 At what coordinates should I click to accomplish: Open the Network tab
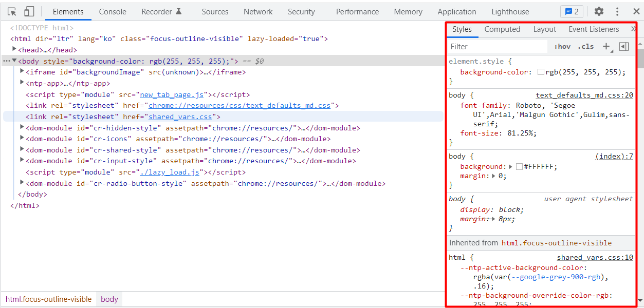[258, 11]
